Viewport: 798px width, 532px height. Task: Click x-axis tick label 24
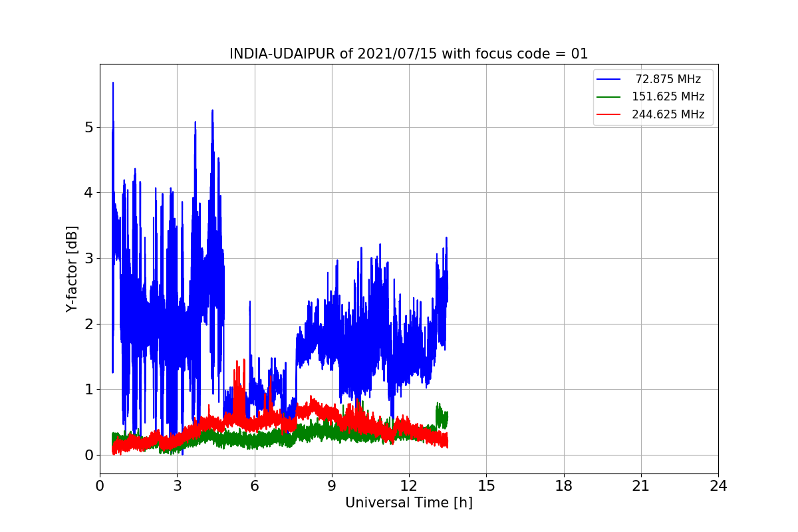coord(718,486)
